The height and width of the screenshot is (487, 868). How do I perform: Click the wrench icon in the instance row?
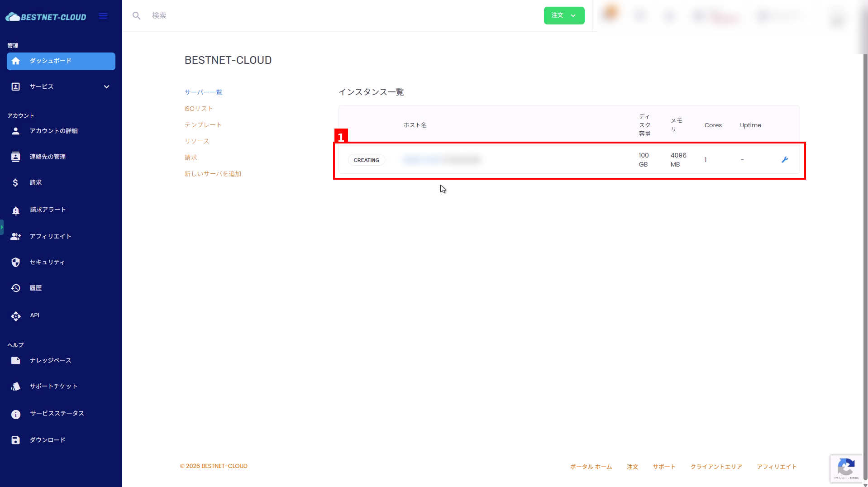coord(785,160)
